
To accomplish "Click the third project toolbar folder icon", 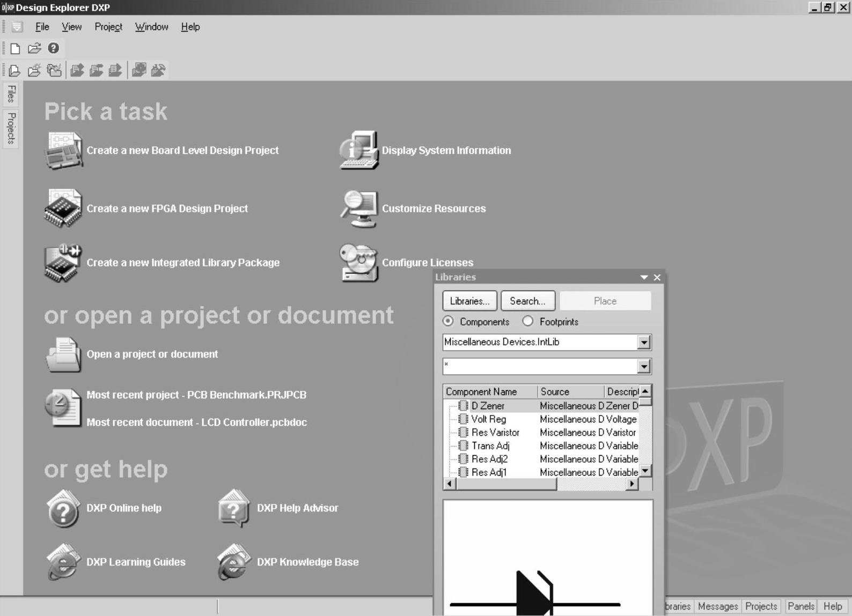I will click(54, 70).
